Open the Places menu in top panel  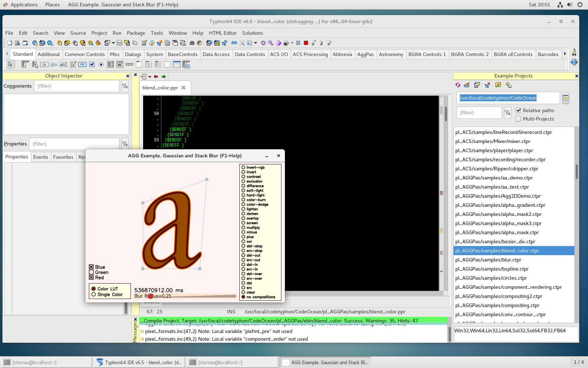pos(52,5)
